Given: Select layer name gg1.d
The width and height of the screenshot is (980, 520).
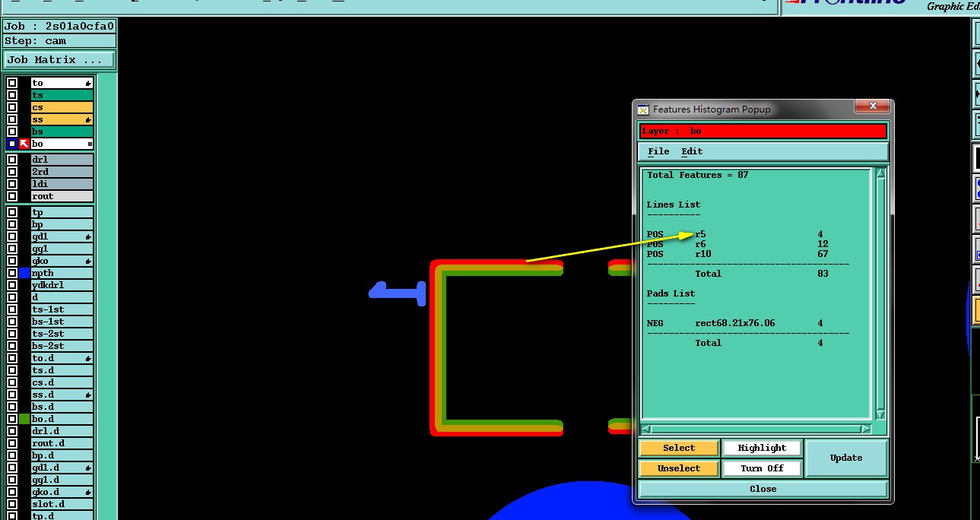Looking at the screenshot, I should pos(62,480).
